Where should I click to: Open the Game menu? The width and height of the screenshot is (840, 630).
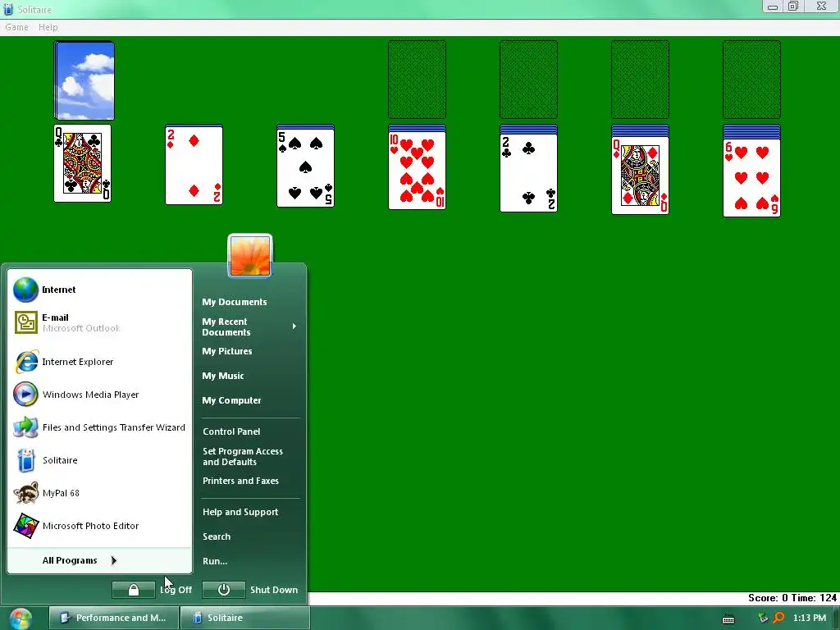click(x=16, y=27)
